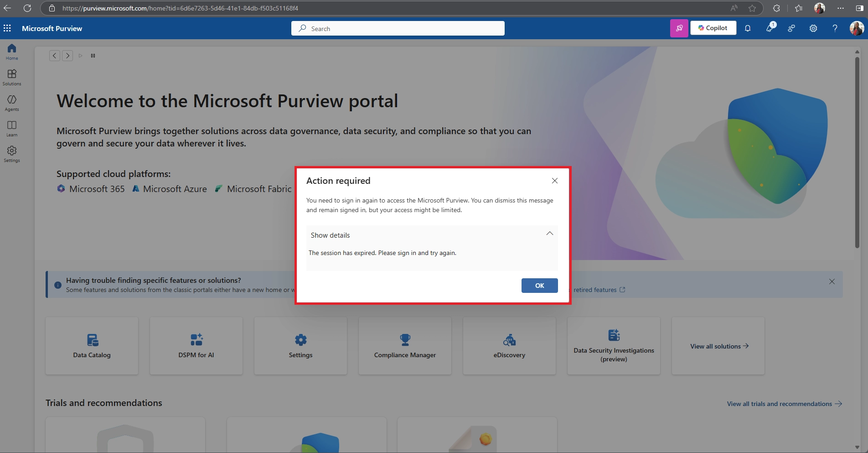Image resolution: width=868 pixels, height=453 pixels.
Task: Open the app launcher waffle icon
Action: pyautogui.click(x=7, y=28)
